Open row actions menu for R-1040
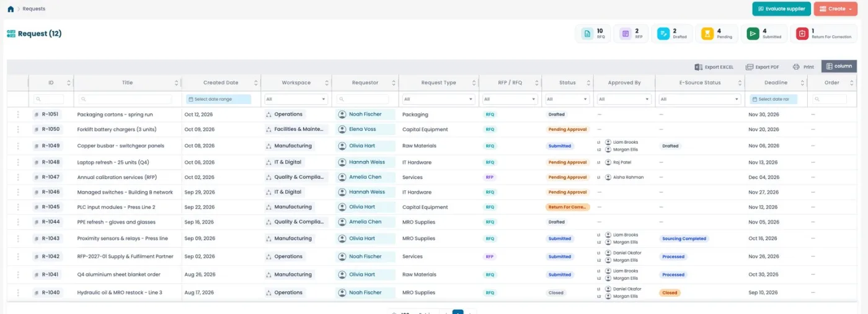The image size is (868, 314). 18,292
